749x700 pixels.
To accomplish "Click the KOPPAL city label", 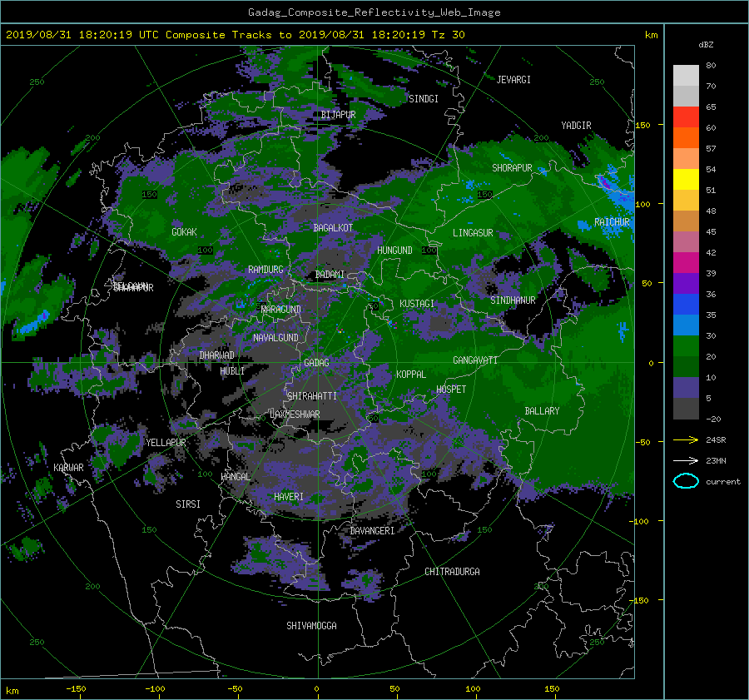I will pos(411,375).
